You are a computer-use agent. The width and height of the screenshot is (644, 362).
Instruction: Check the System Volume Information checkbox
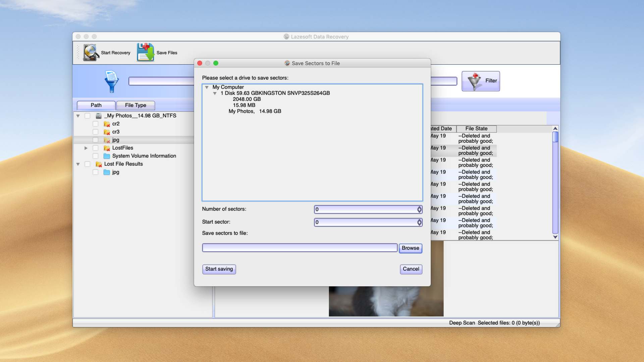pos(96,156)
